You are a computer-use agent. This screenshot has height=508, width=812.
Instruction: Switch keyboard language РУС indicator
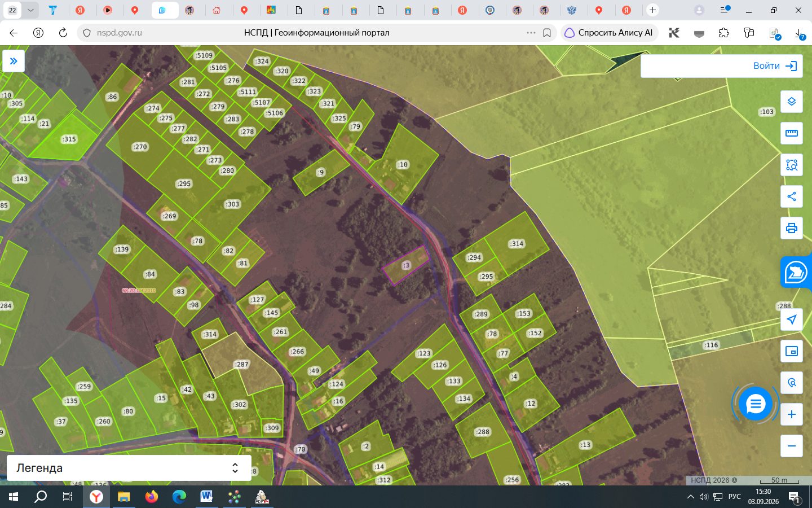click(x=735, y=497)
